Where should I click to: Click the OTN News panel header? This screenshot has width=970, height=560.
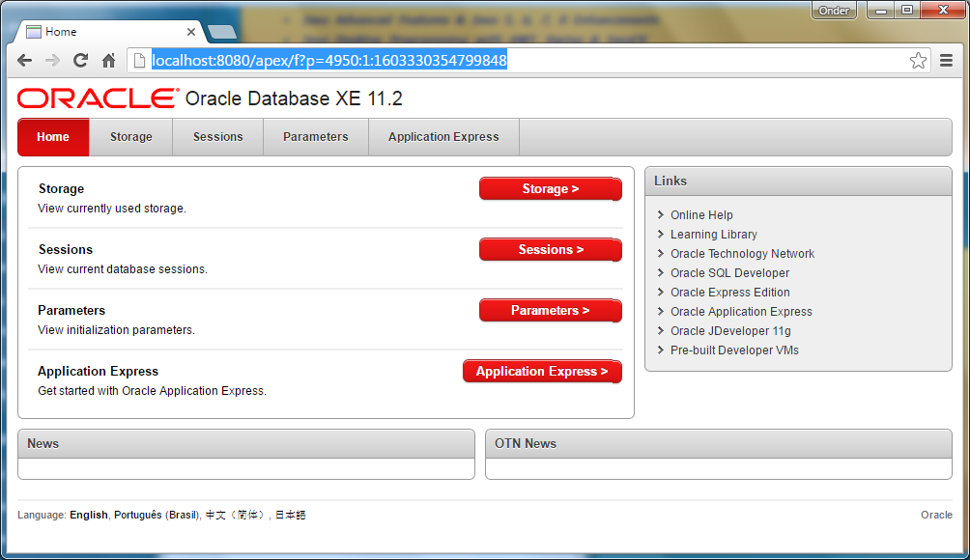pyautogui.click(x=718, y=444)
